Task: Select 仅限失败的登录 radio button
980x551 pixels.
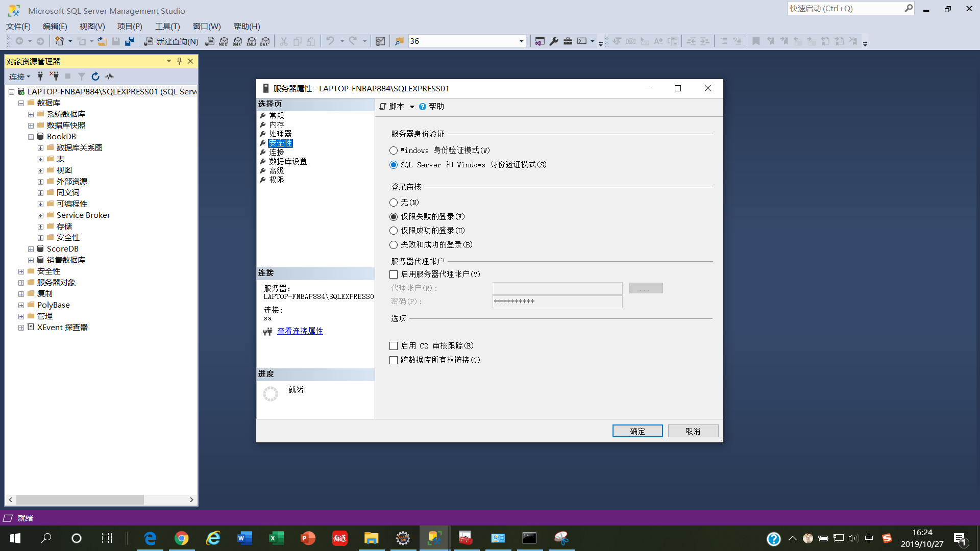Action: click(394, 217)
